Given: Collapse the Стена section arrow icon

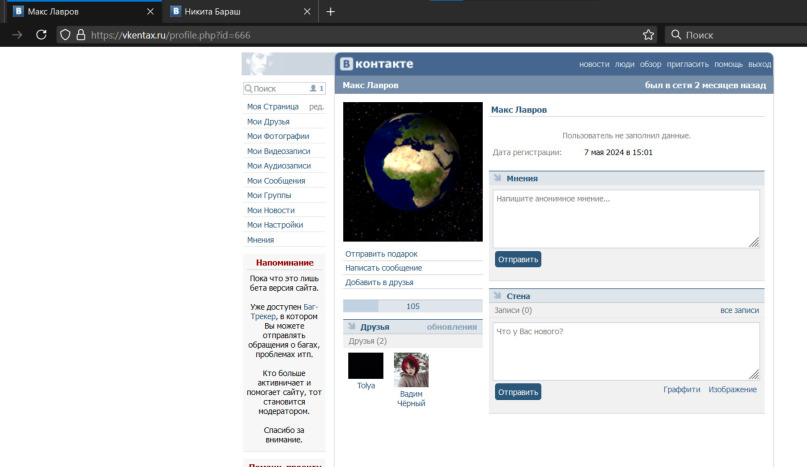Looking at the screenshot, I should (x=497, y=296).
